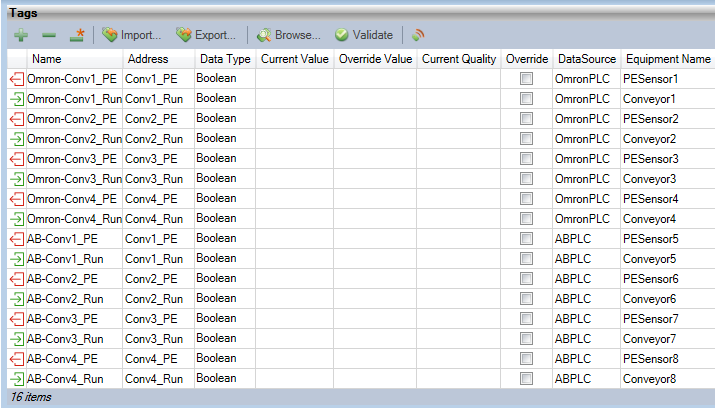Click Validate button
This screenshot has height=408, width=715.
click(363, 35)
